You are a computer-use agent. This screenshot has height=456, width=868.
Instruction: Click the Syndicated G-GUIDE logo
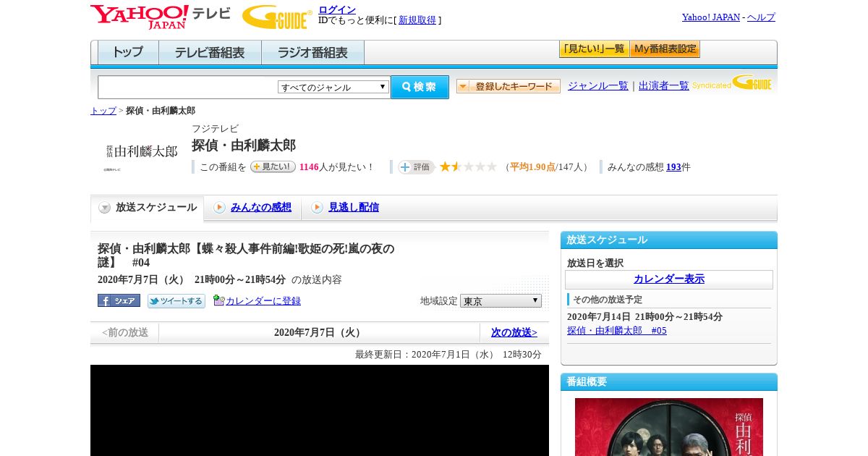click(x=732, y=83)
